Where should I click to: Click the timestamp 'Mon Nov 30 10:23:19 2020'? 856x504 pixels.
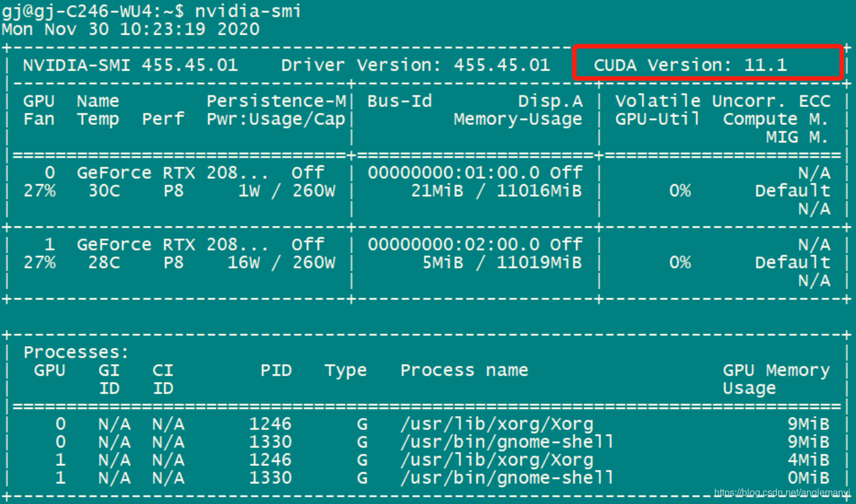[x=130, y=29]
